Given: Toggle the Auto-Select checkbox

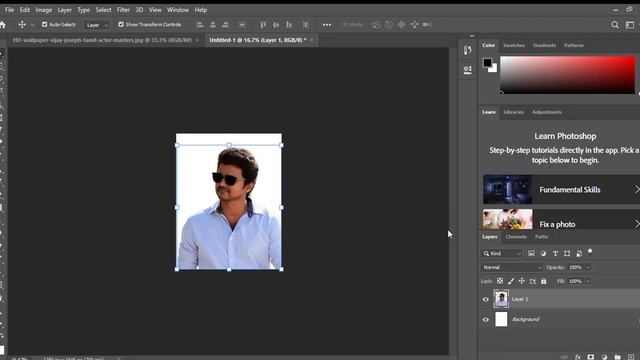Looking at the screenshot, I should pyautogui.click(x=44, y=24).
